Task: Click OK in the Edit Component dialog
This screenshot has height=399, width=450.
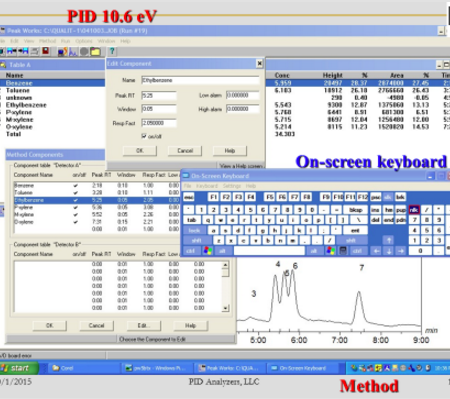Action: click(140, 151)
